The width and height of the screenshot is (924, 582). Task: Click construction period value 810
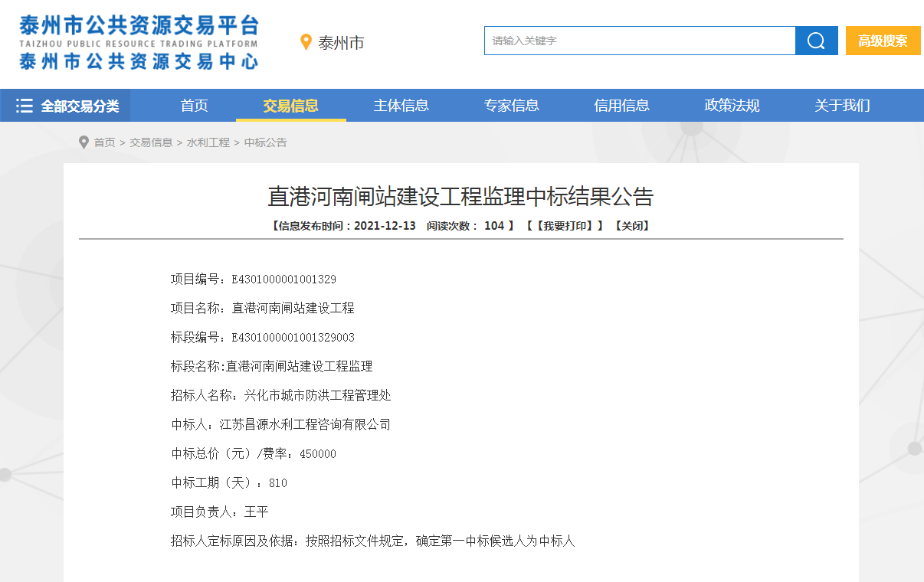tap(278, 483)
